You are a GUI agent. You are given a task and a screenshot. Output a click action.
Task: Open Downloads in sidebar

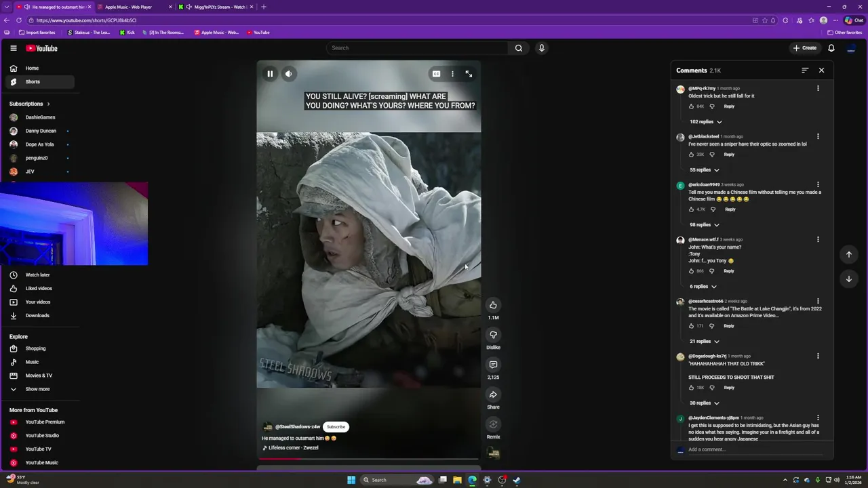(x=40, y=316)
